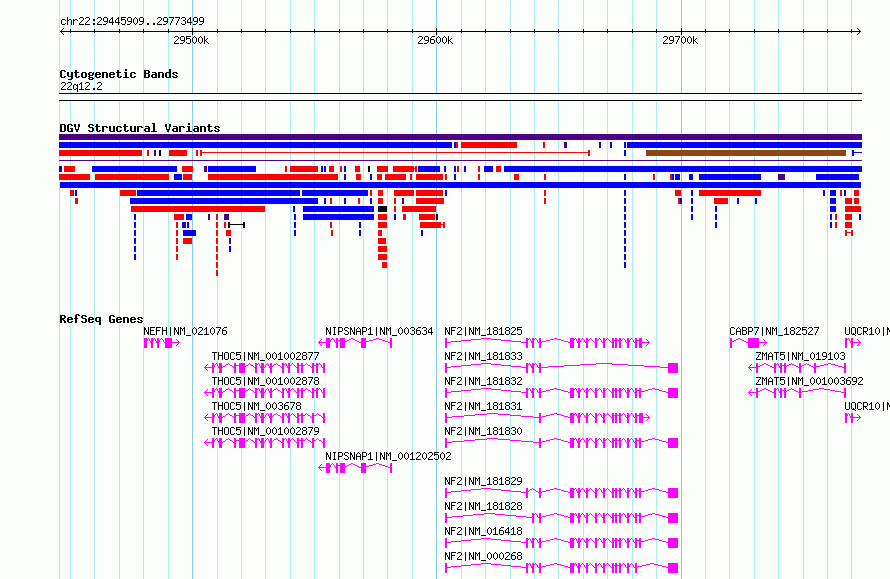
Task: Click the Cytogenetic Bands track title
Action: coord(119,74)
